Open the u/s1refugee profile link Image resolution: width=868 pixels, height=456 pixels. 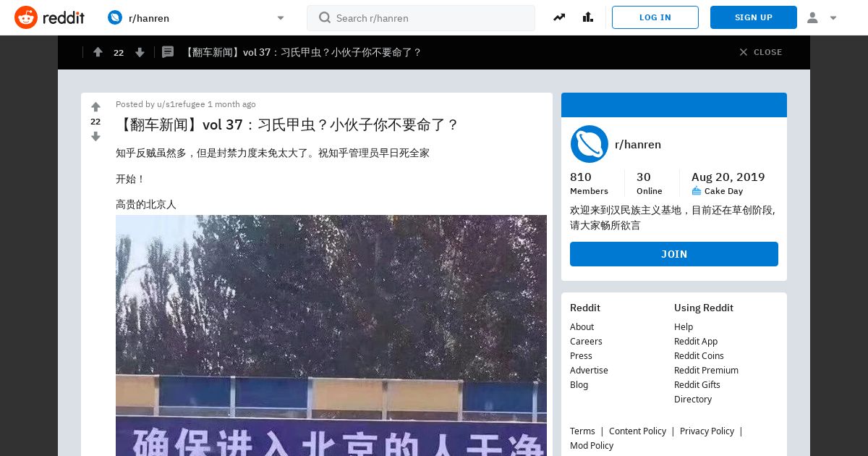(x=181, y=104)
